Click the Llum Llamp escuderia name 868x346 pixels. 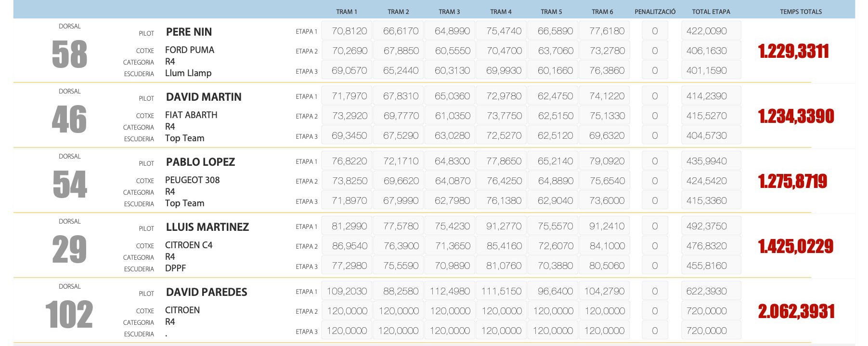pos(188,73)
